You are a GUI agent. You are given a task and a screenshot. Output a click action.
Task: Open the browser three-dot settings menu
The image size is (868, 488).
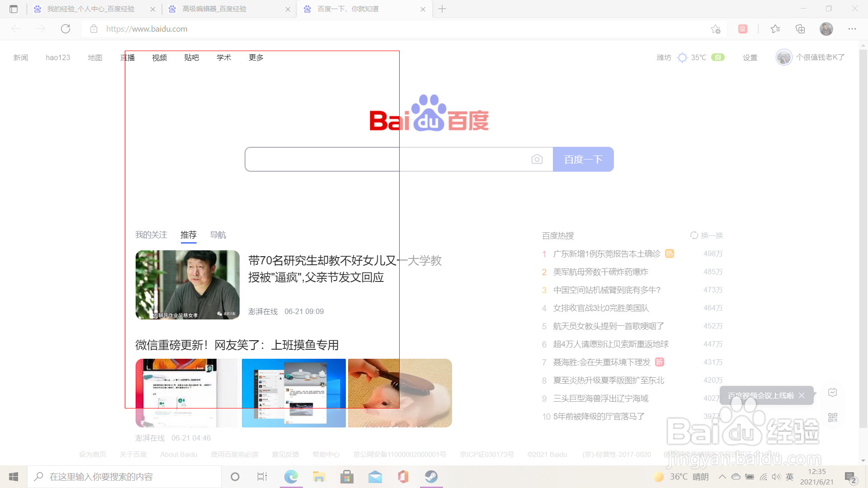tap(853, 28)
